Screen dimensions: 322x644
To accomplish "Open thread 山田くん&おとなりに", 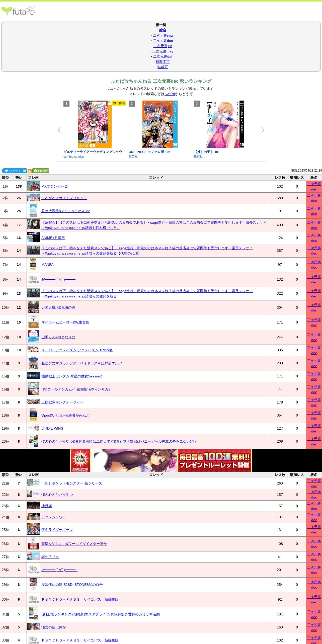I will click(58, 337).
